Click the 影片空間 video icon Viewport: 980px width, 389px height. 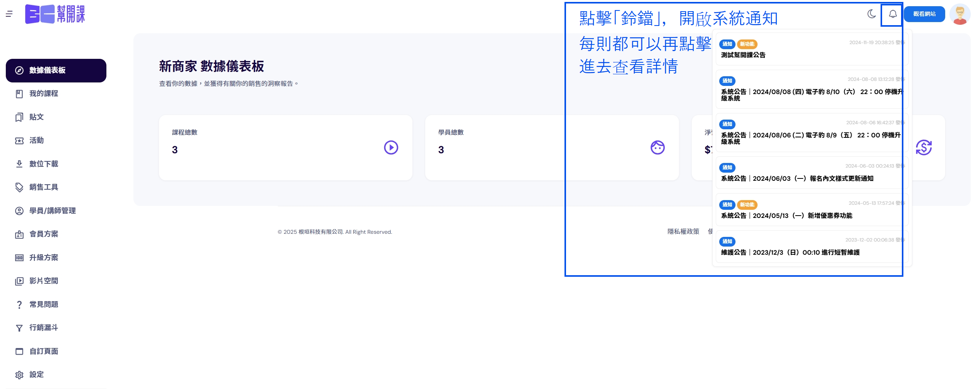(19, 281)
